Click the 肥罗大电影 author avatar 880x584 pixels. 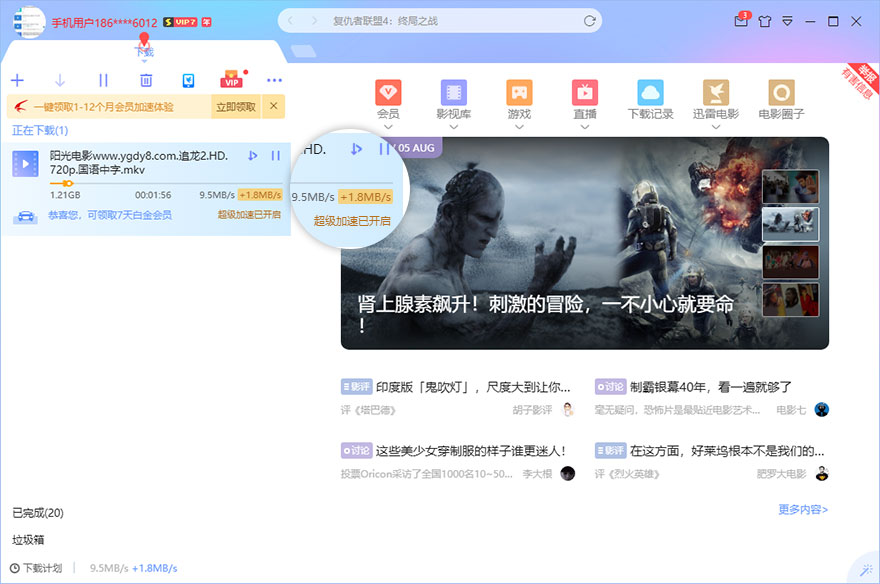coord(822,473)
